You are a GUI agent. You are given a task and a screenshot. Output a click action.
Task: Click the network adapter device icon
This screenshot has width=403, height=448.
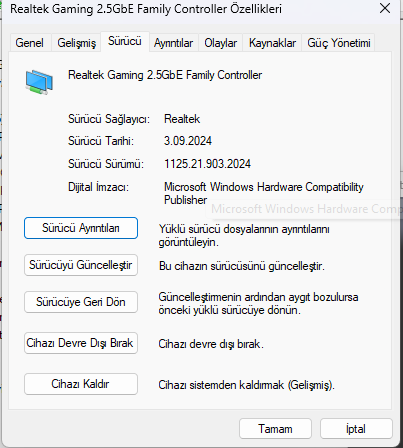pyautogui.click(x=39, y=82)
